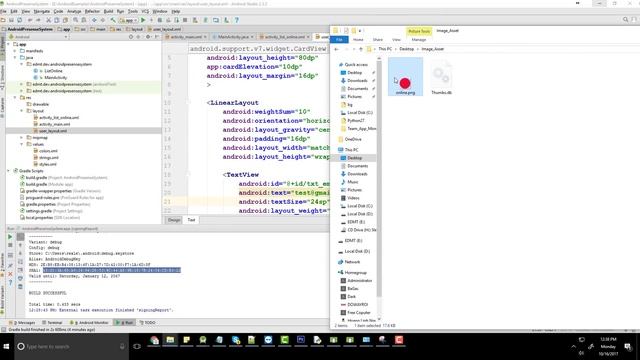Click the Make Project hammer icon
Screen dimensions: 640x360
[113, 20]
